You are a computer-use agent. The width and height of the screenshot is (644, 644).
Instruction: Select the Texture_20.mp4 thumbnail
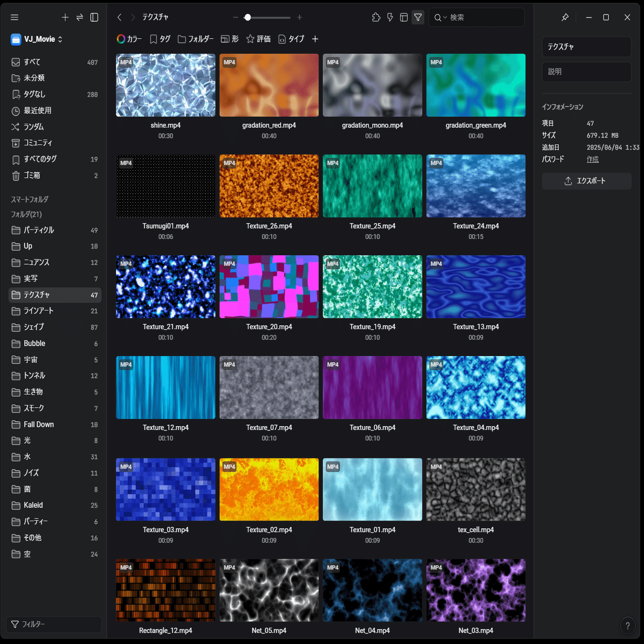point(269,286)
